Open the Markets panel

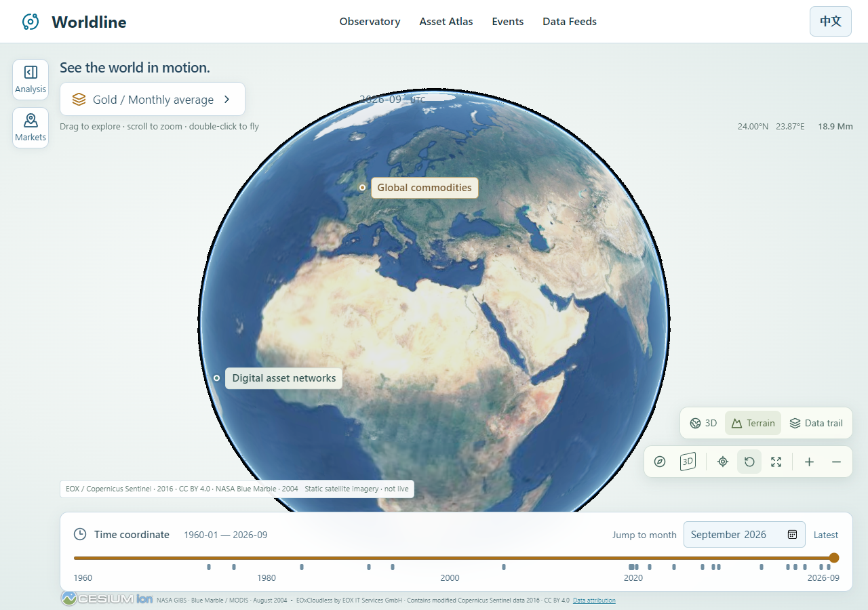pyautogui.click(x=31, y=127)
